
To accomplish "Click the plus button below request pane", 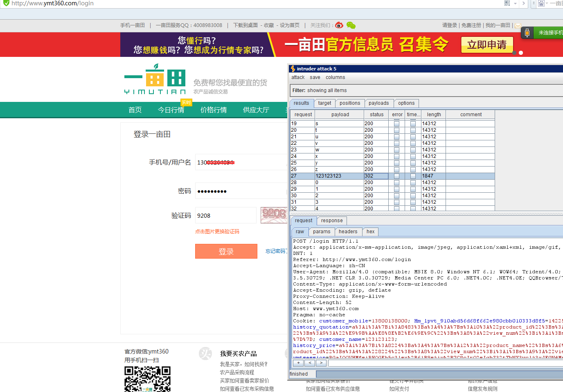I will [x=298, y=363].
